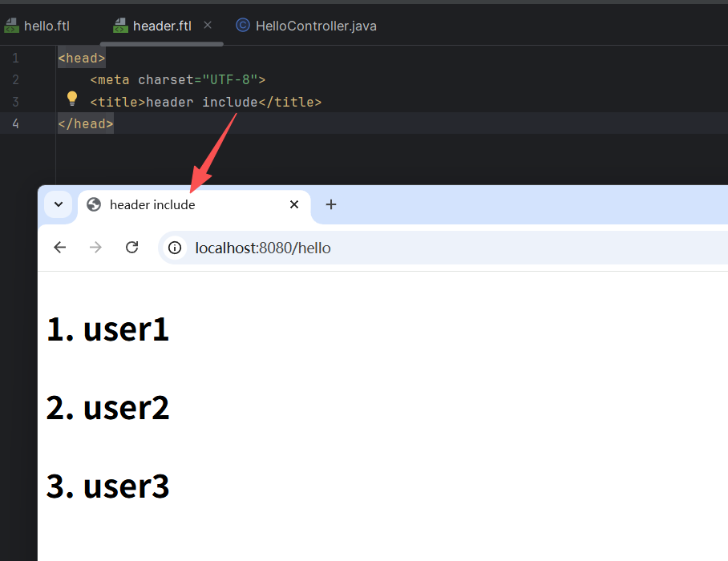Image resolution: width=728 pixels, height=561 pixels.
Task: Expand the browser tab search chevron
Action: (x=58, y=204)
